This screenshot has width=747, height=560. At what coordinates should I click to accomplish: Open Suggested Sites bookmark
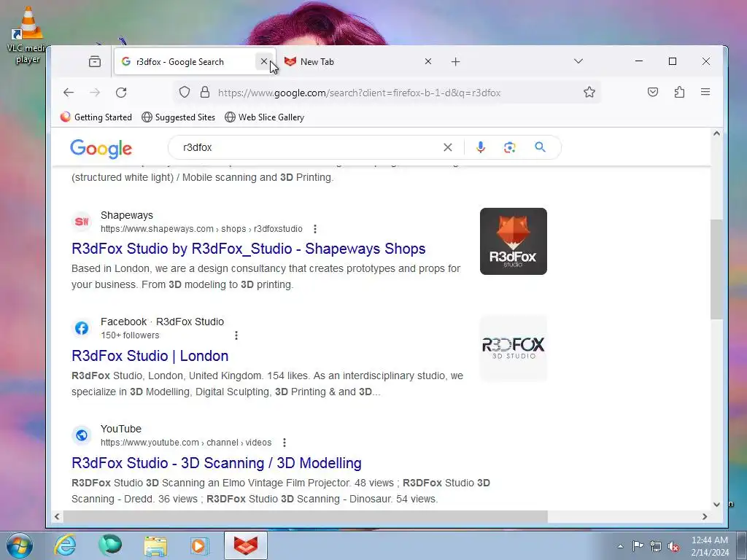coord(179,117)
